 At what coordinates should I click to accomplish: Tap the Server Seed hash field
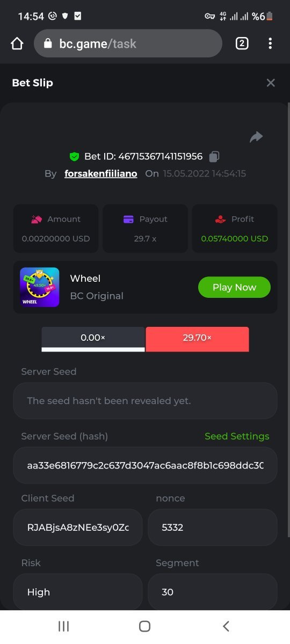145,465
